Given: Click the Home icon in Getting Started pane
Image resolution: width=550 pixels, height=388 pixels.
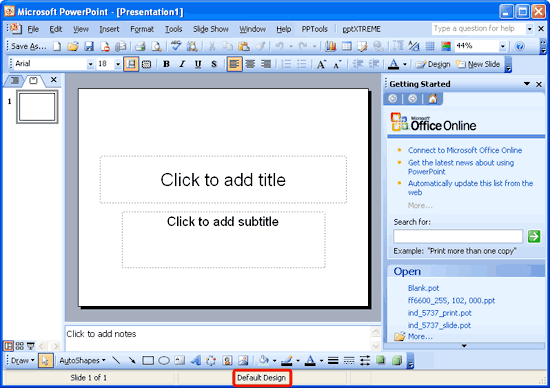Looking at the screenshot, I should (432, 99).
